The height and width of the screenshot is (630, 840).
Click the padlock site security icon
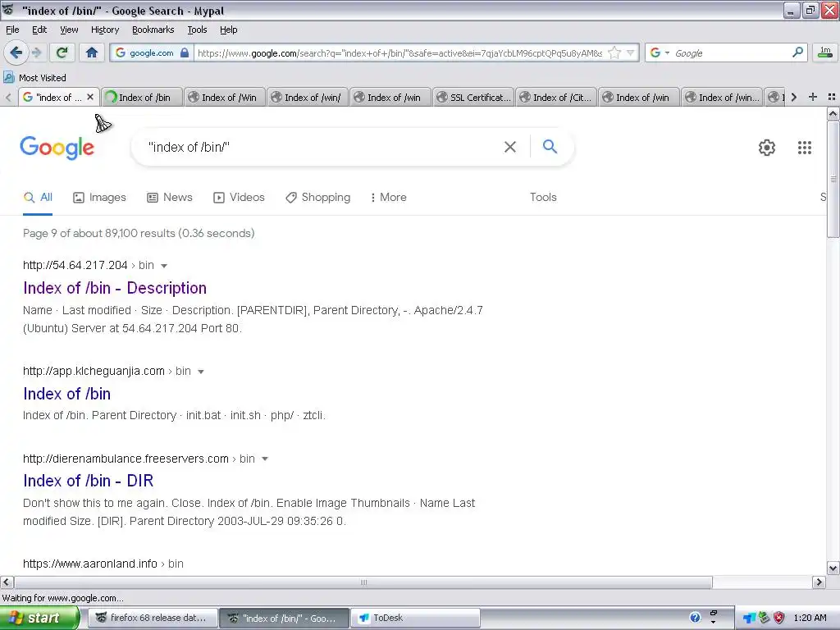click(185, 52)
